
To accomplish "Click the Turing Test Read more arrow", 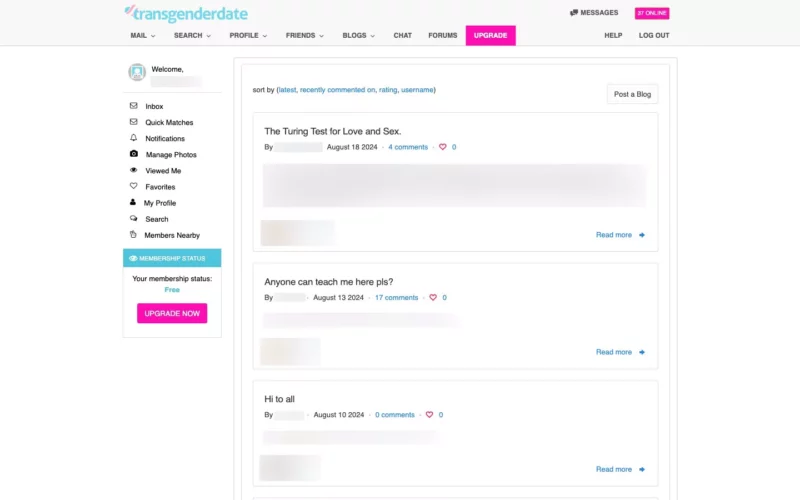I will pos(642,235).
